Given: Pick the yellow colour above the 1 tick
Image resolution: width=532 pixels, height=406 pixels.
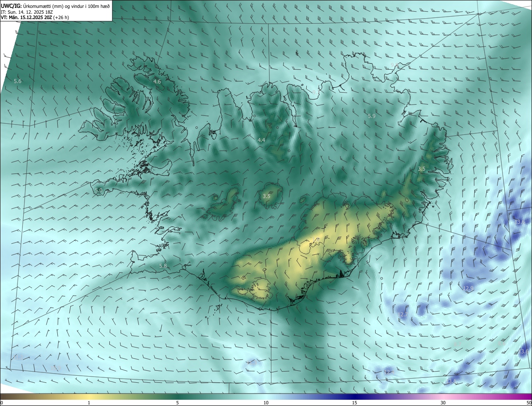Looking at the screenshot, I should click(x=89, y=397).
